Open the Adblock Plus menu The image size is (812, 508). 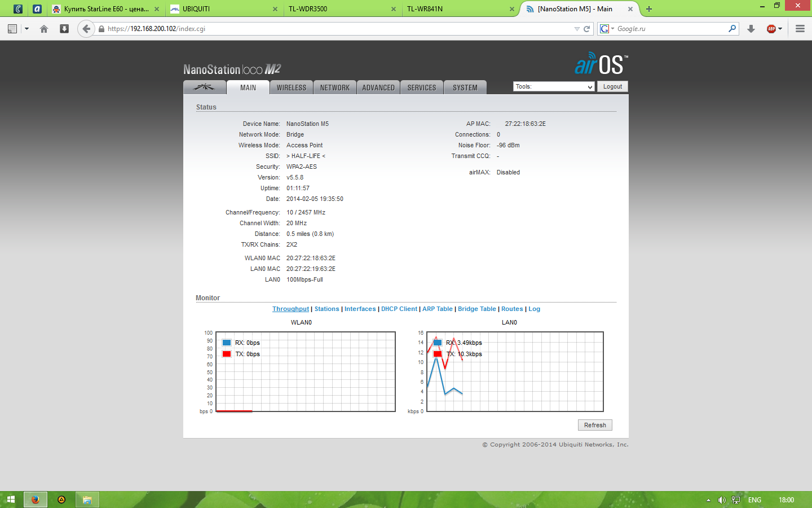point(774,29)
